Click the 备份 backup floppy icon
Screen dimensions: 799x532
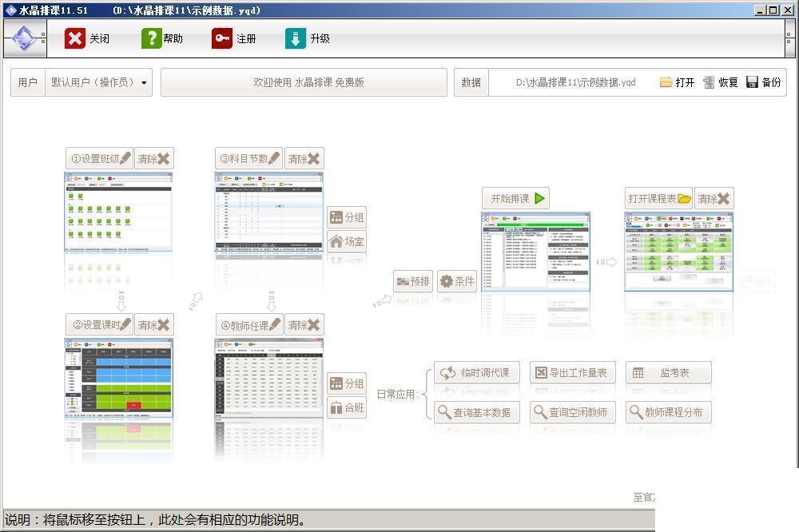[x=752, y=82]
